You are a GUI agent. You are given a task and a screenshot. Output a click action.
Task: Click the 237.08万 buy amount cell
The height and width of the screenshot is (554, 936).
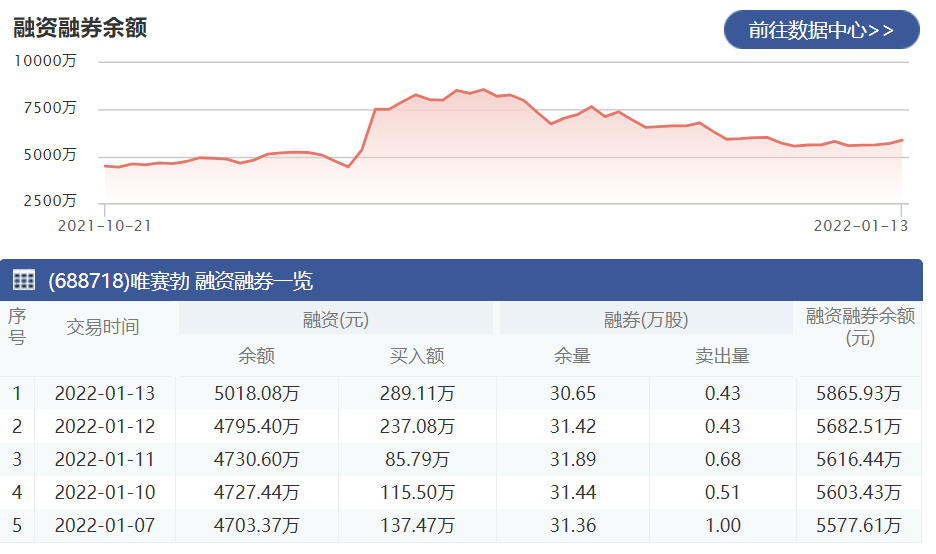[417, 426]
